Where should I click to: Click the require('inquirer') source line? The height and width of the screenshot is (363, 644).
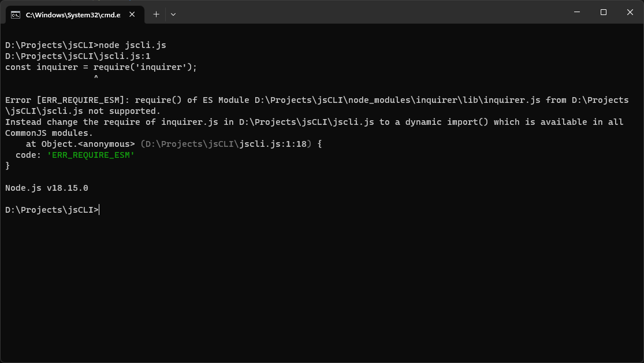[x=100, y=66]
